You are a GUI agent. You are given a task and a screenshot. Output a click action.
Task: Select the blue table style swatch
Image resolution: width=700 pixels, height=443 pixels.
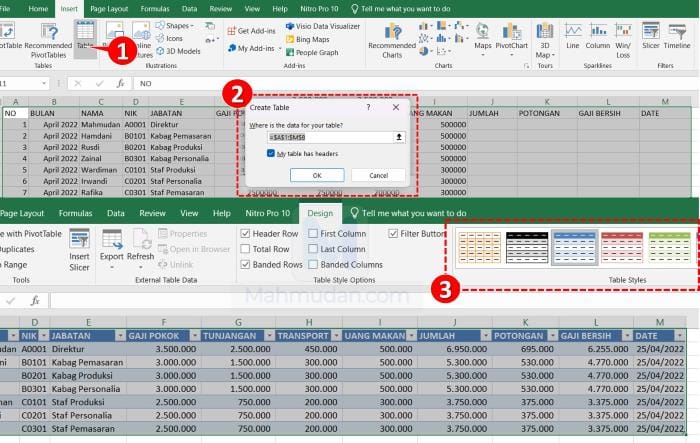(x=575, y=247)
